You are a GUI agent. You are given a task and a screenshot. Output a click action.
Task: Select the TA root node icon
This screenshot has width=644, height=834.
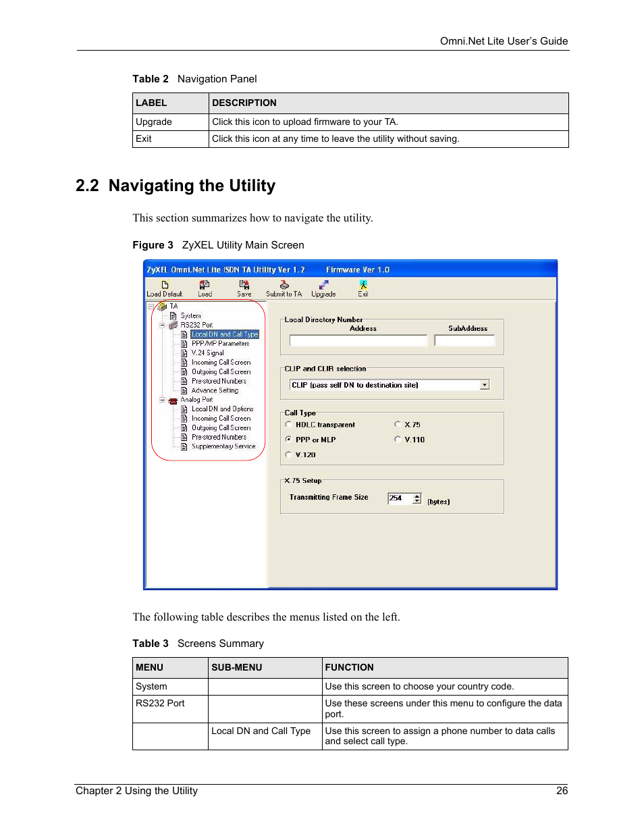[162, 307]
